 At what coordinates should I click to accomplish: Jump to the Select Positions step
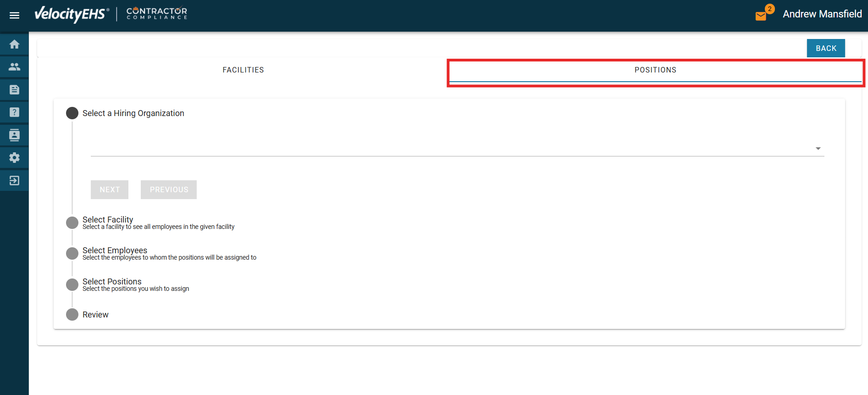(112, 282)
